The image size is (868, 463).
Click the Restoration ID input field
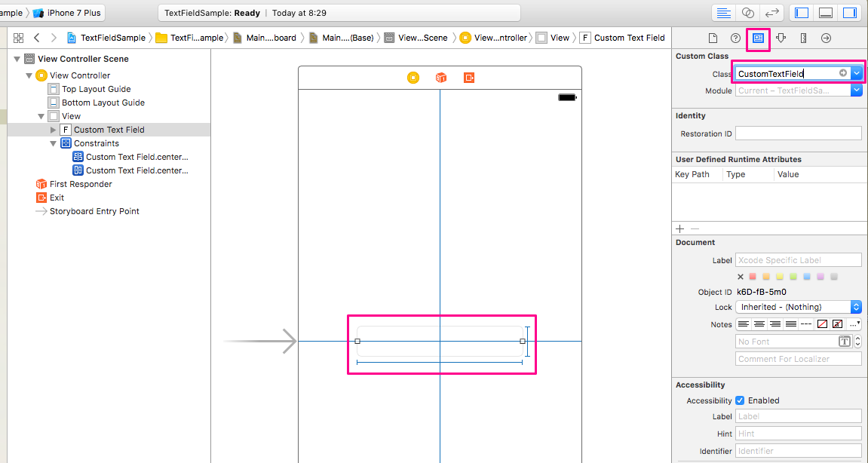coord(799,133)
